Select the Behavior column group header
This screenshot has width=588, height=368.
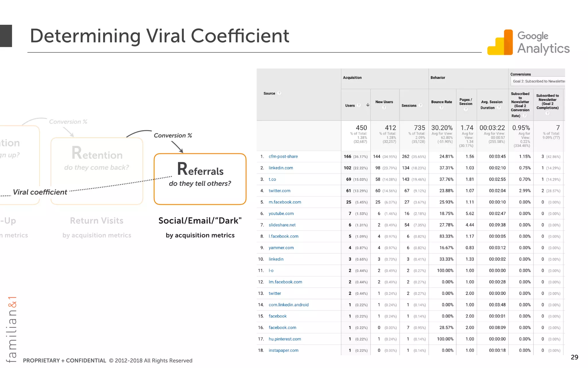coord(438,78)
